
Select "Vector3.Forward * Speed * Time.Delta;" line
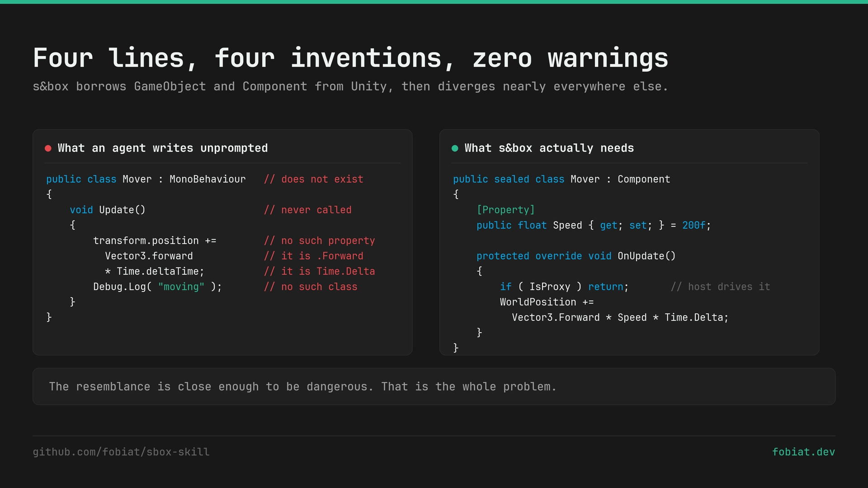tap(620, 318)
